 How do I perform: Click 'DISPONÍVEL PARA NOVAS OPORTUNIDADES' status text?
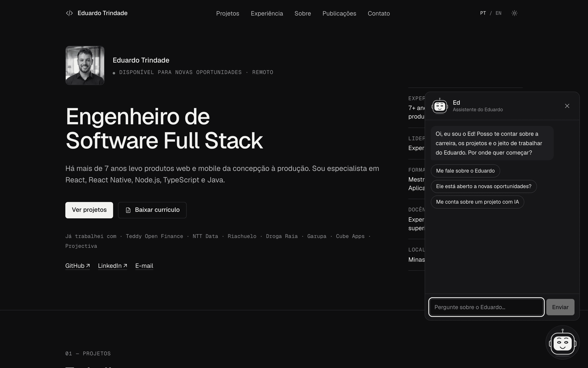(180, 72)
